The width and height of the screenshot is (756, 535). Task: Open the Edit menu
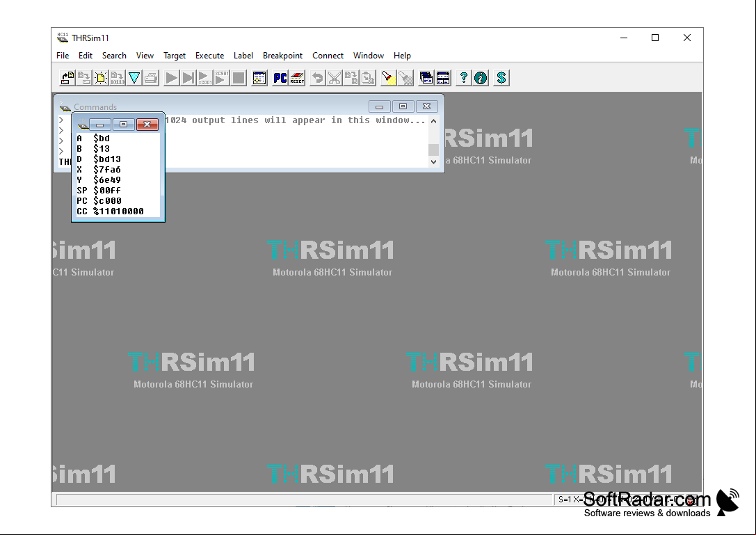(x=86, y=56)
